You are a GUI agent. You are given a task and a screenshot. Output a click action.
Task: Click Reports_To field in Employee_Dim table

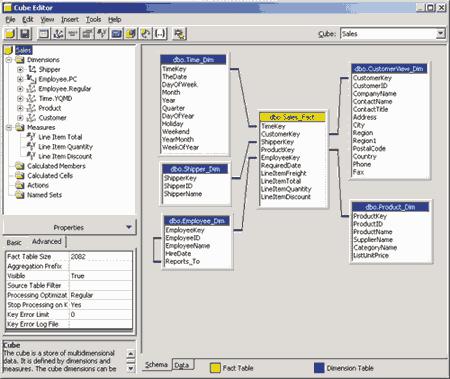(x=183, y=262)
